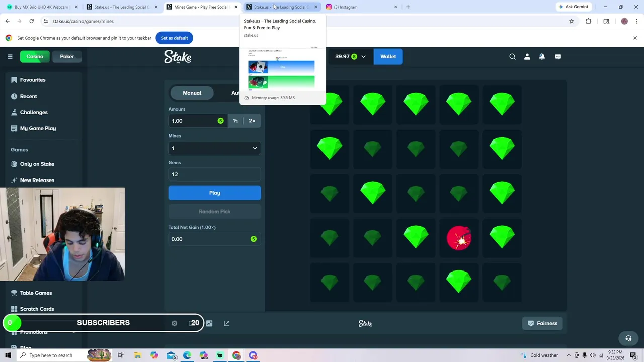Open Scratch Cards in sidebar
This screenshot has width=644, height=362.
(37, 309)
